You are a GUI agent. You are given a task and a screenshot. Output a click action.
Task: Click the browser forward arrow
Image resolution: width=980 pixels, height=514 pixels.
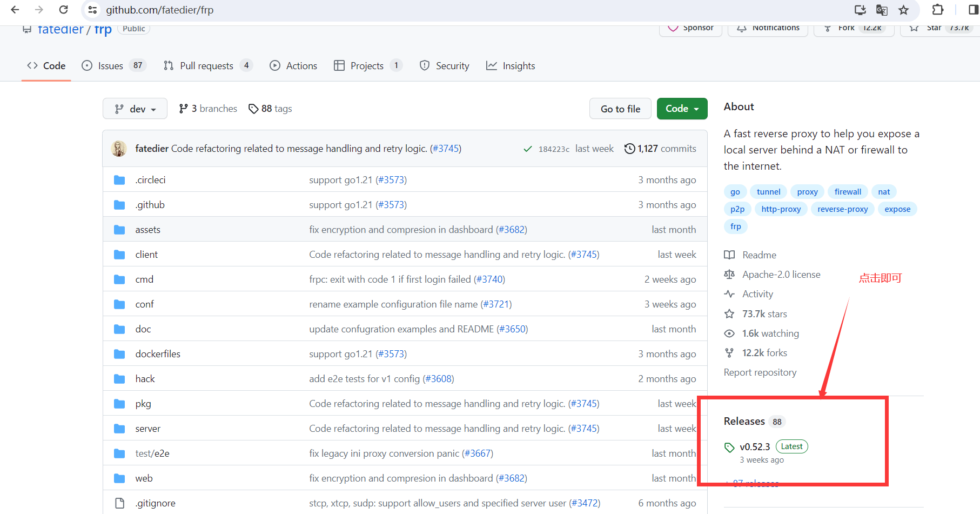pos(39,10)
